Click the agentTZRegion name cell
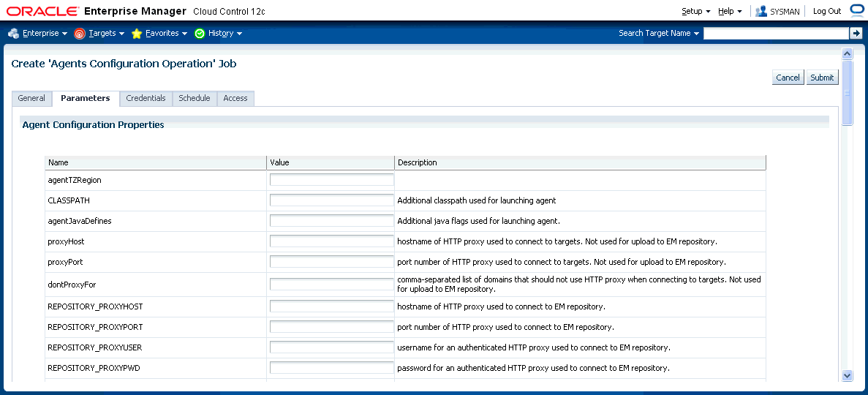The image size is (868, 395). [156, 180]
